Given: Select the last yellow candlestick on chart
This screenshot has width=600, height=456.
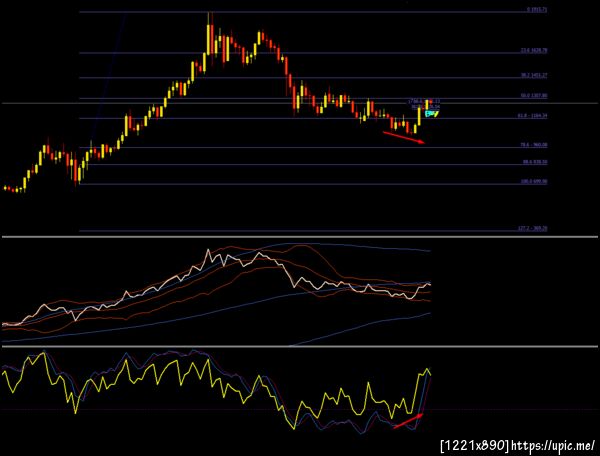Looking at the screenshot, I should point(427,105).
